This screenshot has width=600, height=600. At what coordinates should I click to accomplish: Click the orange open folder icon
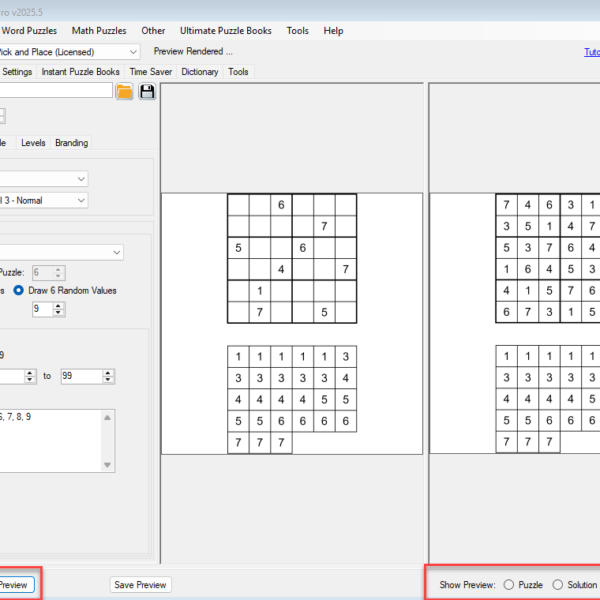[124, 92]
